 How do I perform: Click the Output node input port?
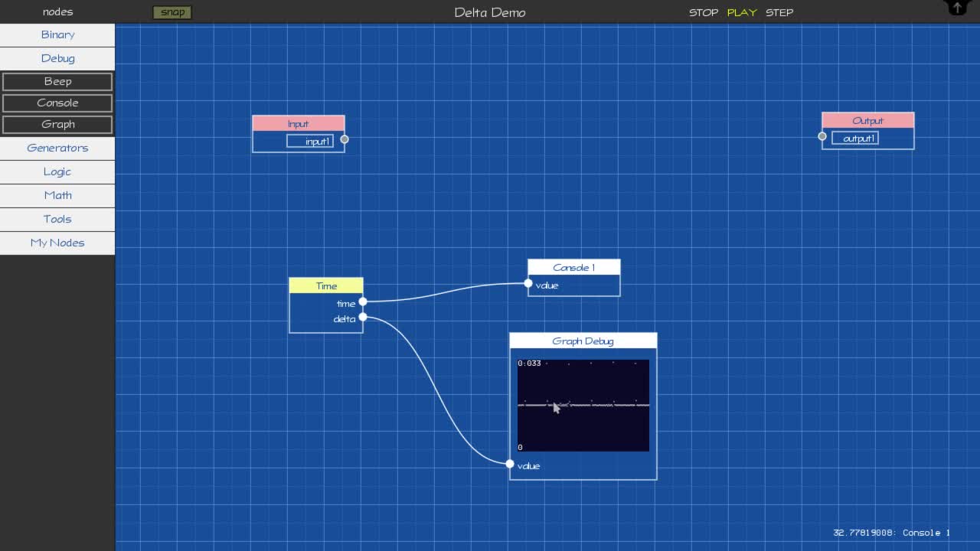pyautogui.click(x=822, y=136)
